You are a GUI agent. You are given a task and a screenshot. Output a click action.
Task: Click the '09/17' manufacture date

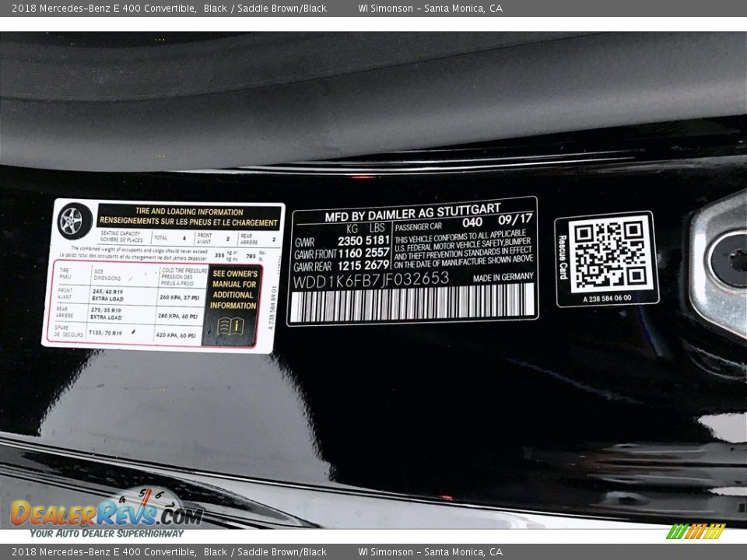tap(515, 219)
